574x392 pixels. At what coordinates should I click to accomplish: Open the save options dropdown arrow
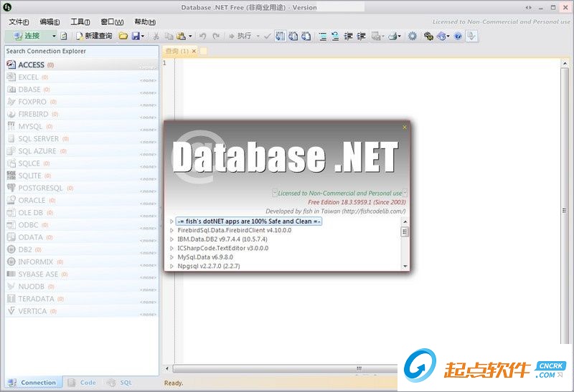[x=143, y=37]
